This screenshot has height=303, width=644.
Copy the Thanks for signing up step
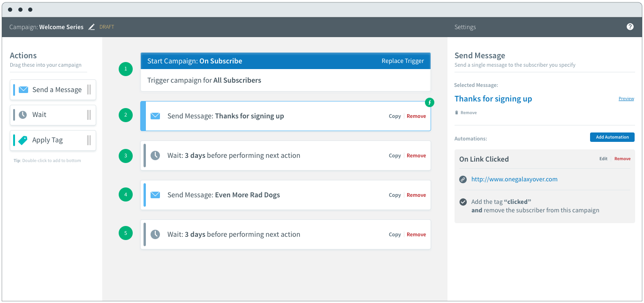coord(394,116)
